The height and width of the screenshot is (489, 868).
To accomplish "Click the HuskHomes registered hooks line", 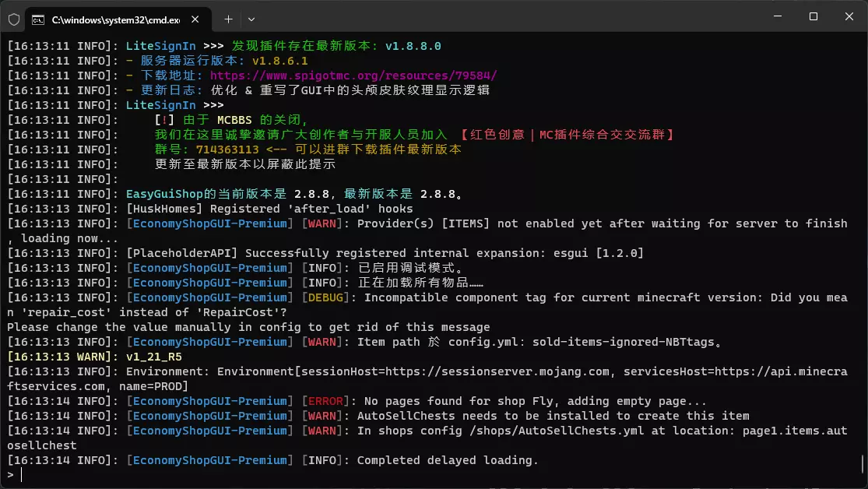I will (x=210, y=209).
